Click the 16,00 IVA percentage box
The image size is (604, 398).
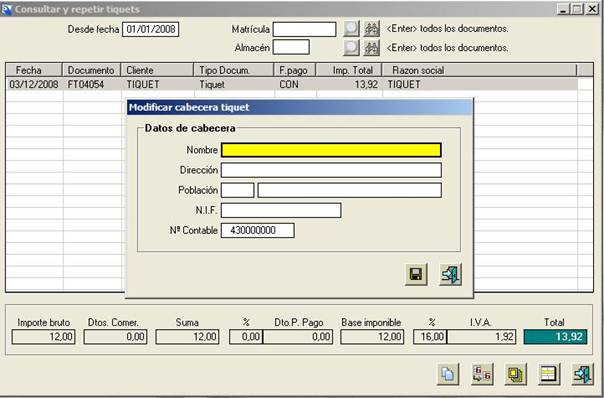[x=430, y=337]
